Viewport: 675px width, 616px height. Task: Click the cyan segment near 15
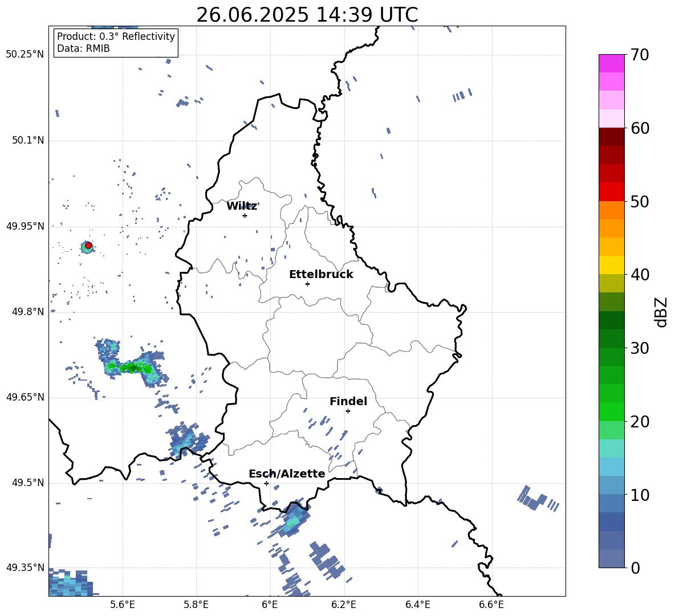click(x=612, y=448)
